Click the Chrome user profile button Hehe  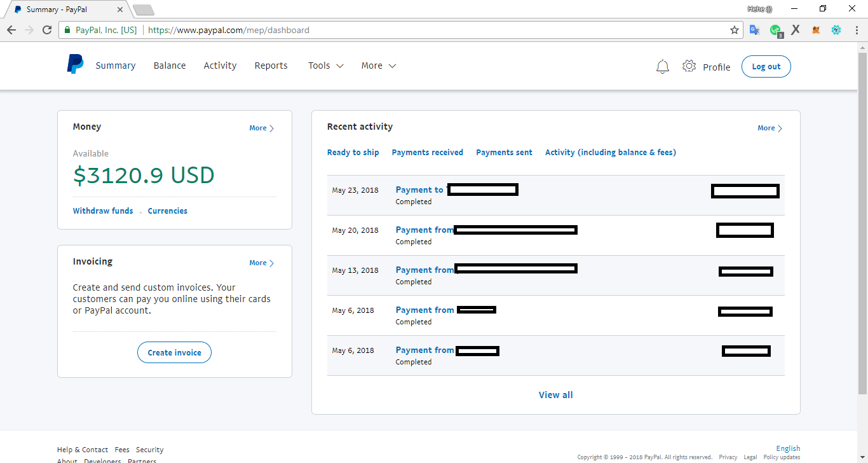point(759,9)
